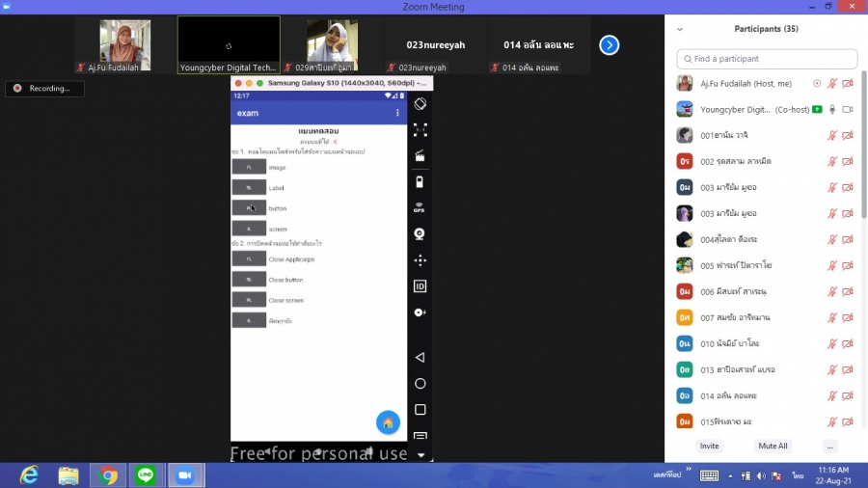
Task: Click the battery icon in emulator toolbar
Action: click(420, 181)
